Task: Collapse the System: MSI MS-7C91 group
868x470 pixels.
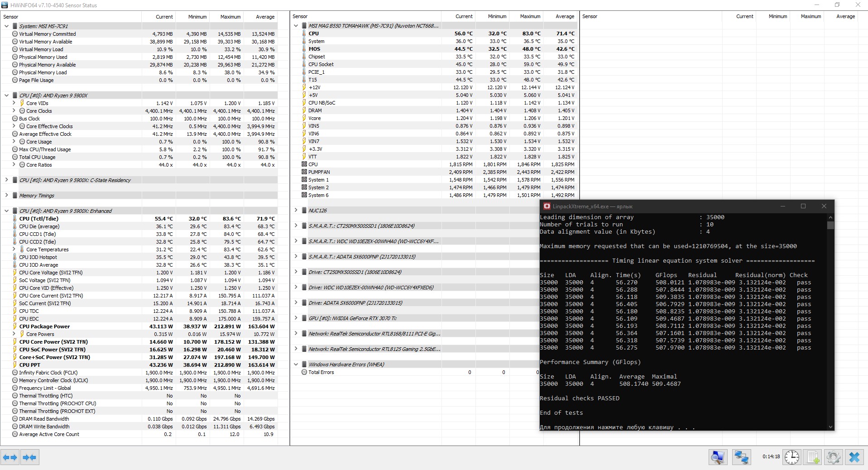Action: pos(6,26)
